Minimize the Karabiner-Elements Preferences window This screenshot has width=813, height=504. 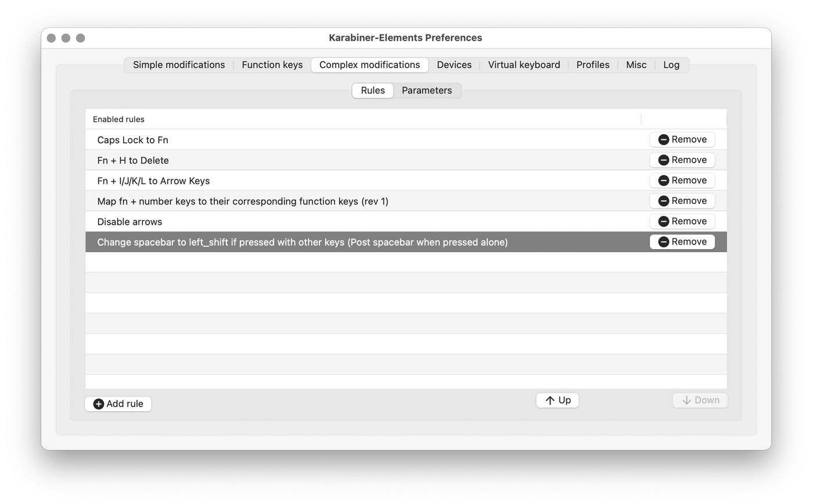point(66,38)
